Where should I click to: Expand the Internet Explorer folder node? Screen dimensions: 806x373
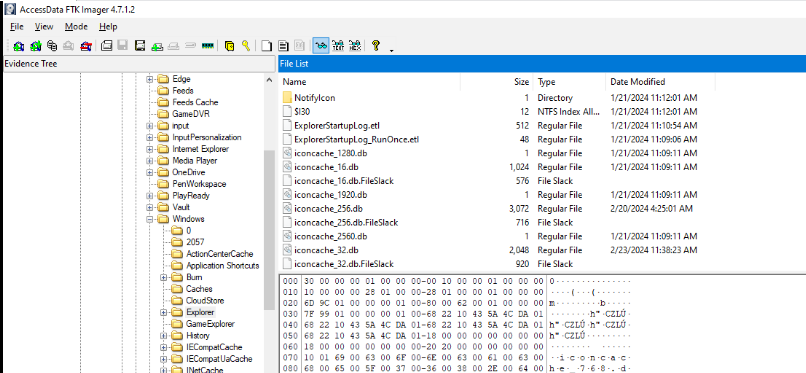[x=150, y=149]
